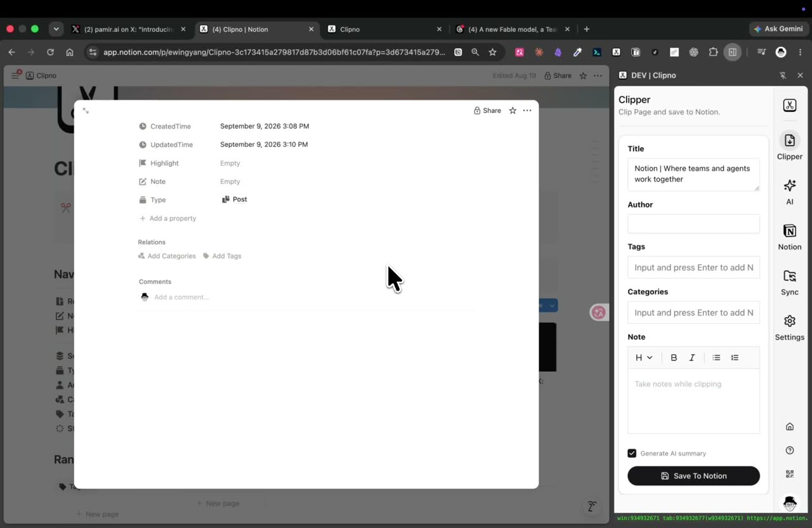Bookmark this page with star icon
812x528 pixels.
point(492,52)
